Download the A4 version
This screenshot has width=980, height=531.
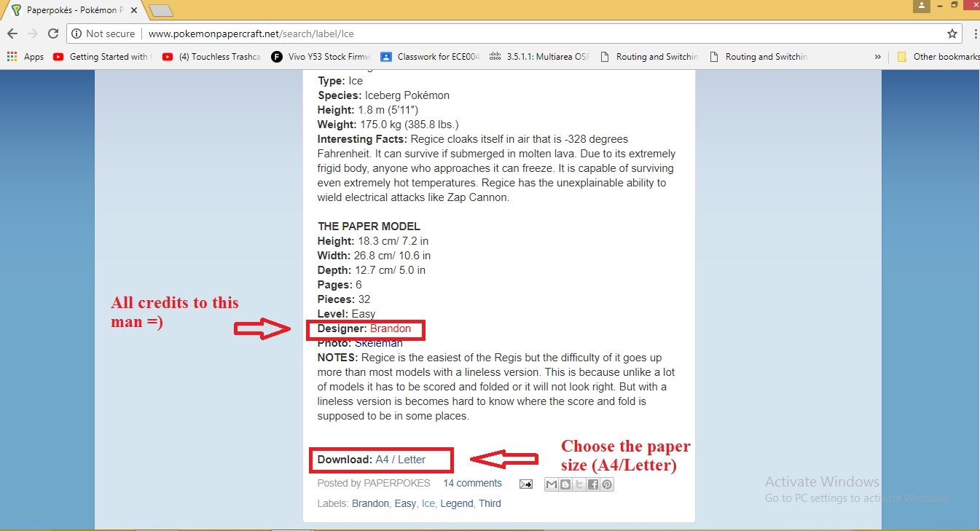point(383,460)
